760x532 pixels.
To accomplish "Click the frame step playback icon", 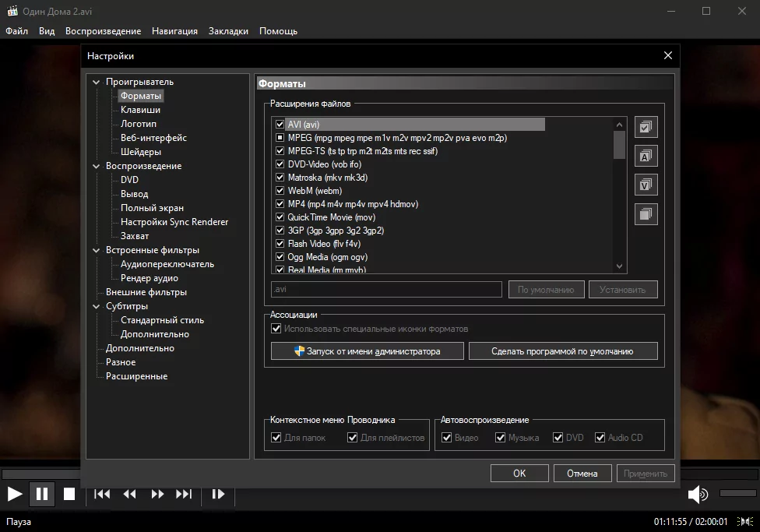I will (218, 494).
